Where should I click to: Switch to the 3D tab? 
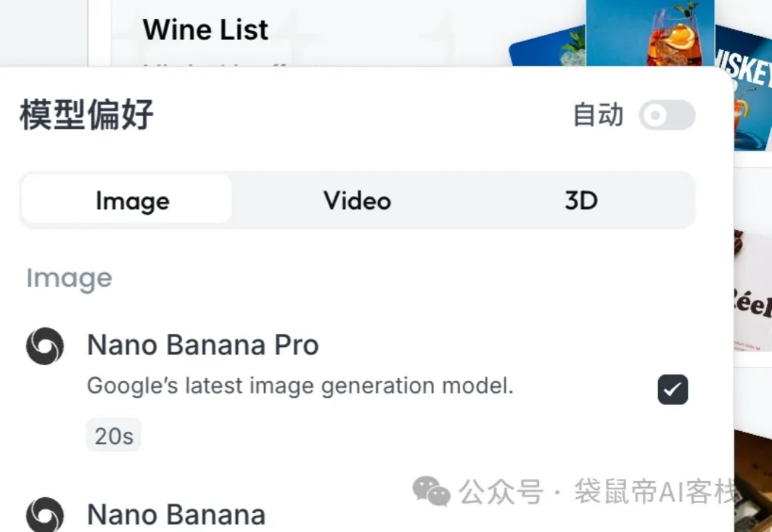(x=582, y=200)
